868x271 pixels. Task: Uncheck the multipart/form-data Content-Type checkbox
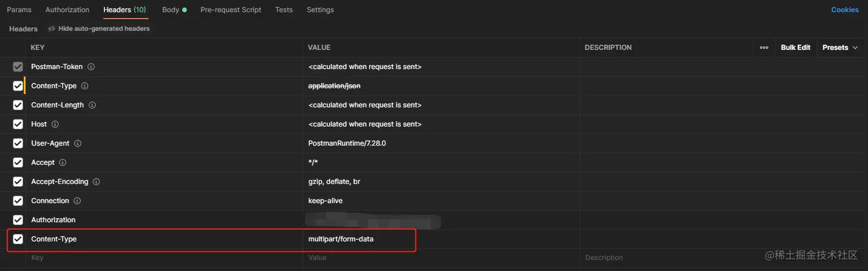tap(18, 239)
